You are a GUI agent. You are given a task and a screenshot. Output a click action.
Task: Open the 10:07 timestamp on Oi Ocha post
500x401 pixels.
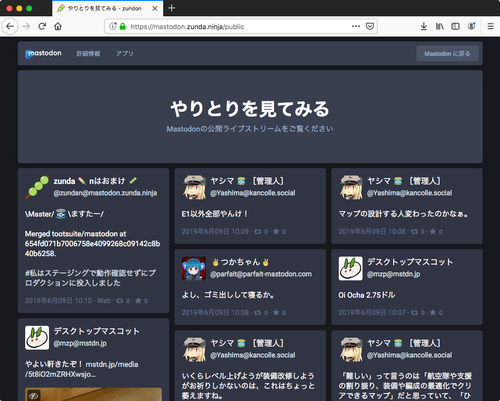pos(372,312)
